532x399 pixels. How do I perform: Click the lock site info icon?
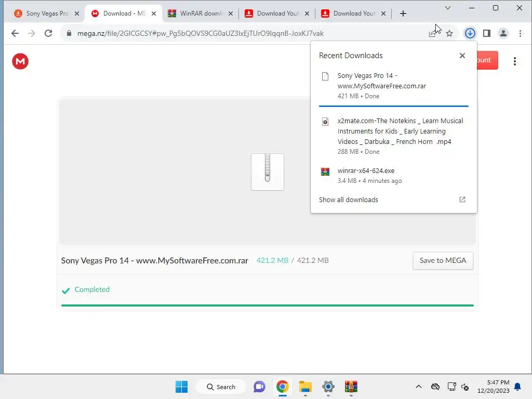pyautogui.click(x=69, y=33)
